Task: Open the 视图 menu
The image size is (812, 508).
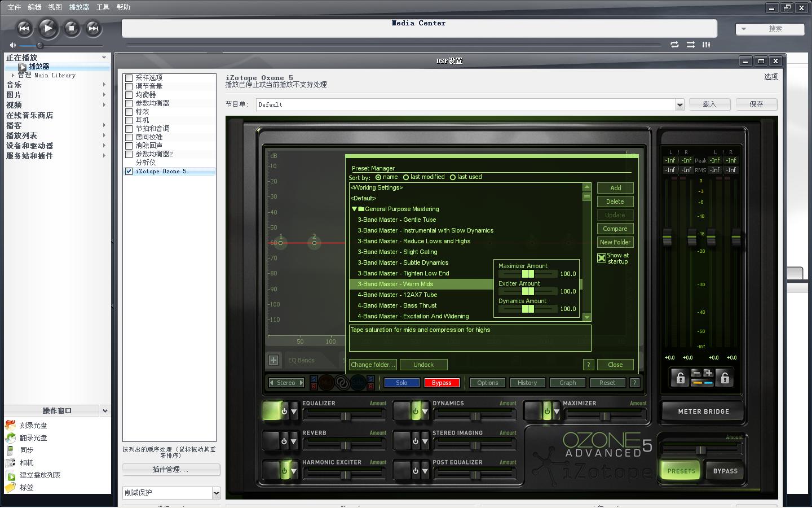Action: [x=55, y=7]
